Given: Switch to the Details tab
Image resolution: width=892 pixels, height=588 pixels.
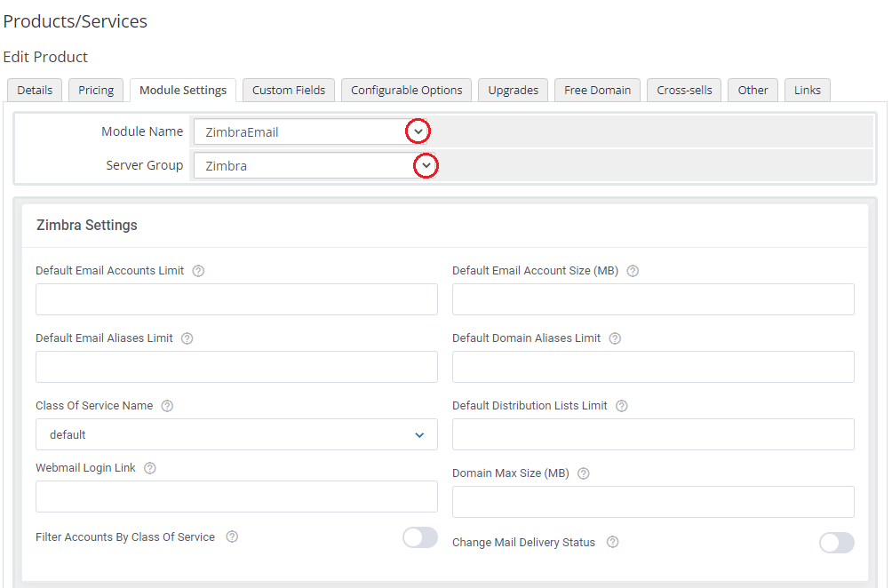Looking at the screenshot, I should coord(35,90).
